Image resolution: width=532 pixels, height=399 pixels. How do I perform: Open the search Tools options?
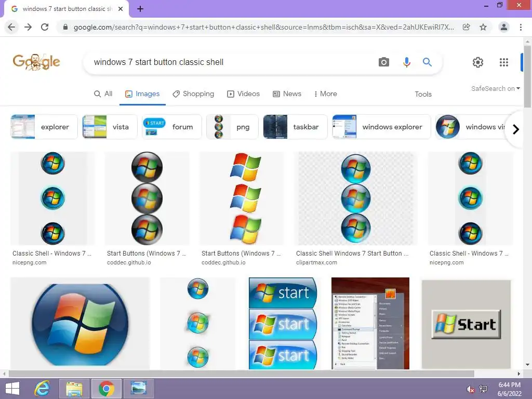423,95
